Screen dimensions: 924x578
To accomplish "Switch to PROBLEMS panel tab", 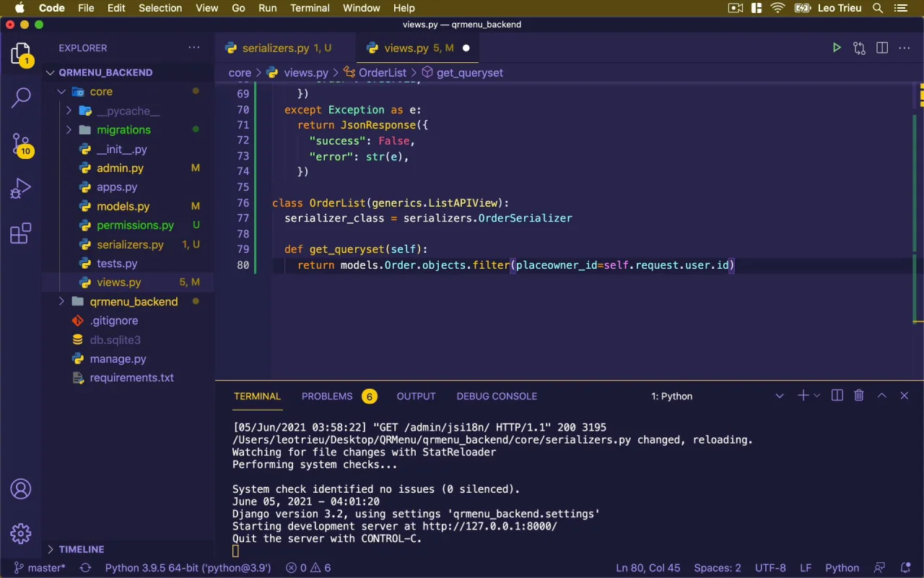I will click(327, 396).
